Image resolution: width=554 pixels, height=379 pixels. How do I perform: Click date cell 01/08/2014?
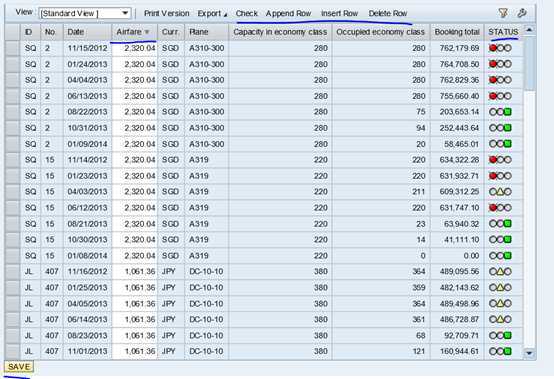[x=87, y=256]
